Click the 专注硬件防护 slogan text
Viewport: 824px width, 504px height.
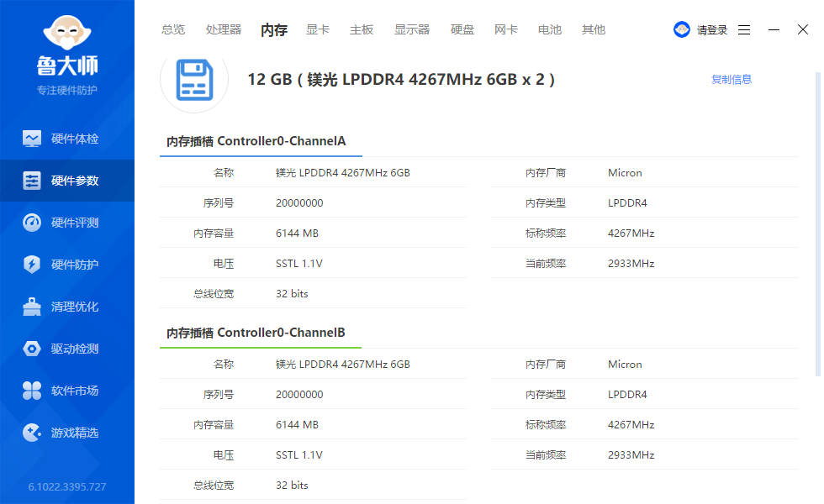pos(67,91)
